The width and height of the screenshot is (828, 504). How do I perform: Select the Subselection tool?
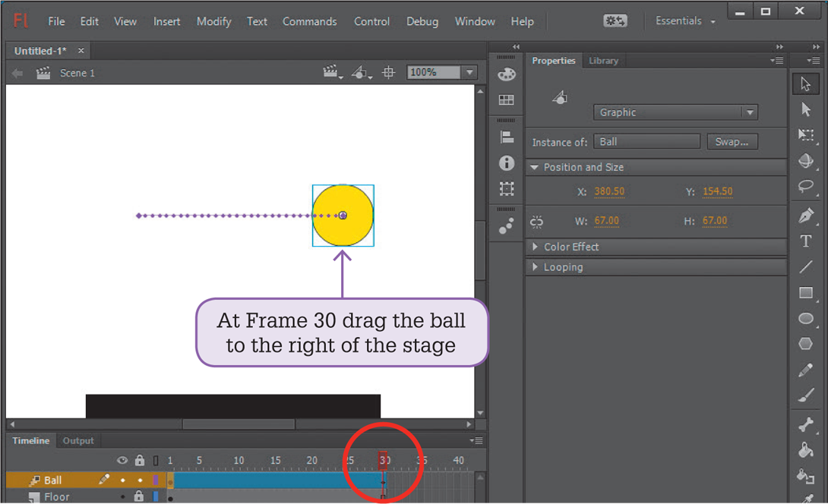tap(805, 109)
